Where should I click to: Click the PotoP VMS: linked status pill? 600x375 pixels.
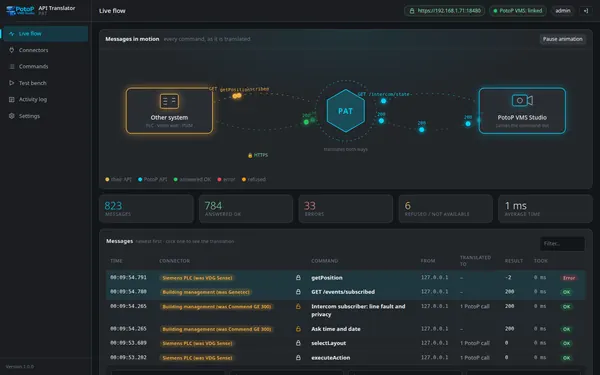click(x=518, y=11)
